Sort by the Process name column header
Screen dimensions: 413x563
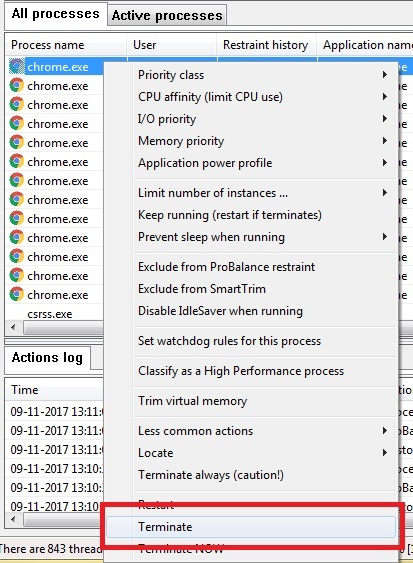coord(66,45)
